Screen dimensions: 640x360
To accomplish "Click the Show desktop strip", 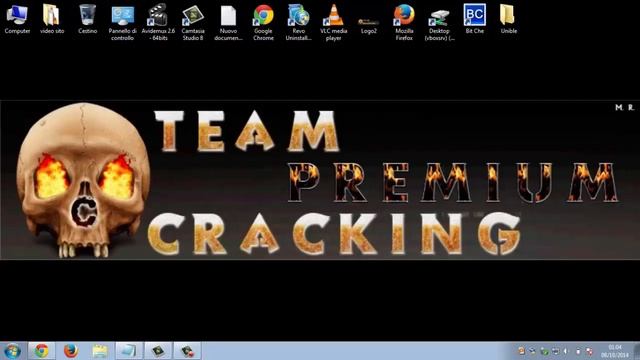I will pos(636,351).
